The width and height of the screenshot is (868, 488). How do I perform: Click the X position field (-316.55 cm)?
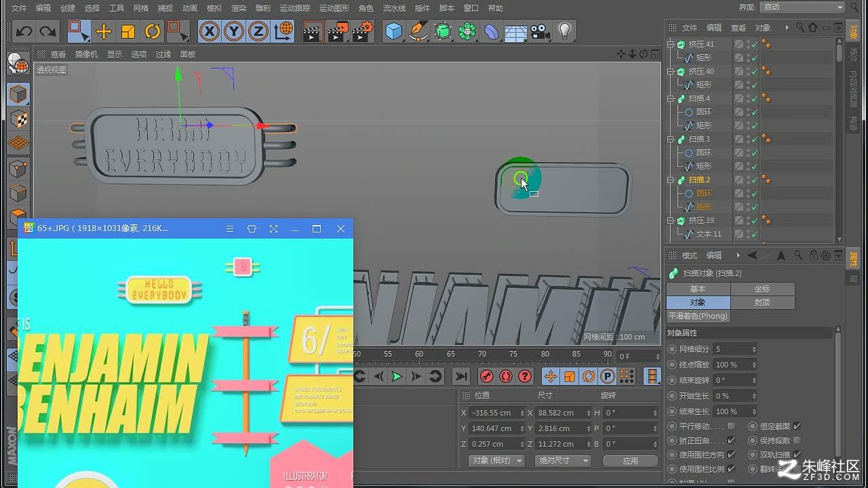tap(497, 413)
